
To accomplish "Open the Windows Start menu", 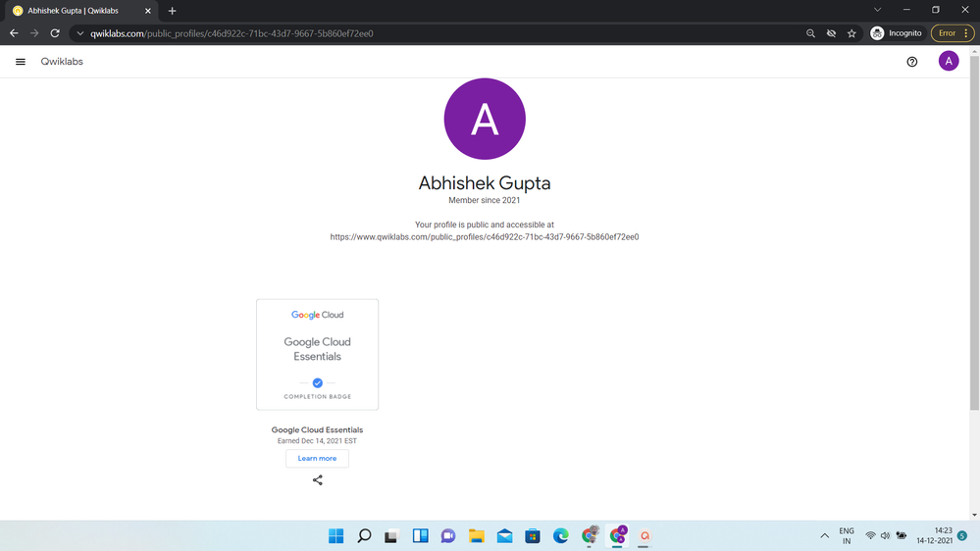I will coord(336,535).
